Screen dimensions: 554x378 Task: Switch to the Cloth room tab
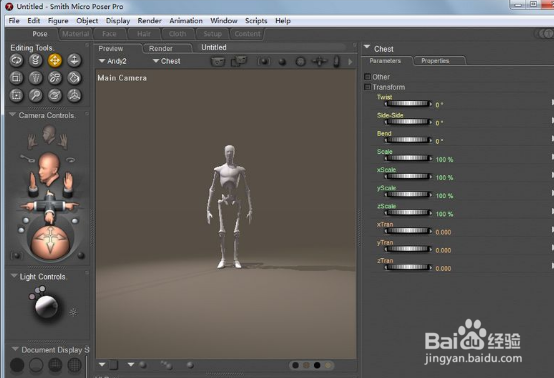pos(177,34)
